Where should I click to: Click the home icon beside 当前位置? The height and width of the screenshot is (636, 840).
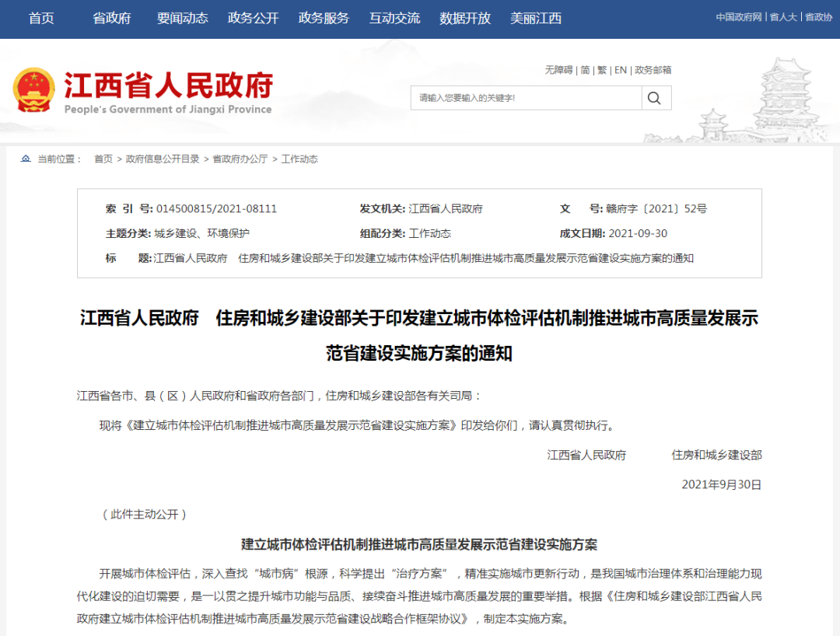(24, 159)
